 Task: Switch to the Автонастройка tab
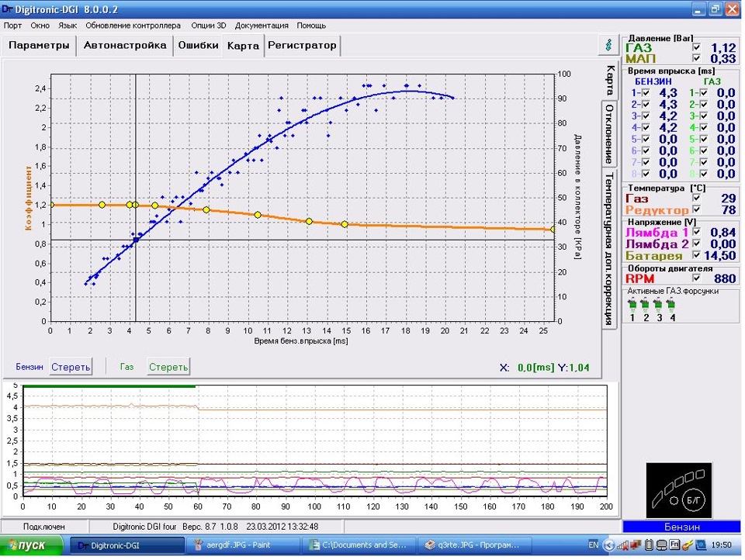125,45
